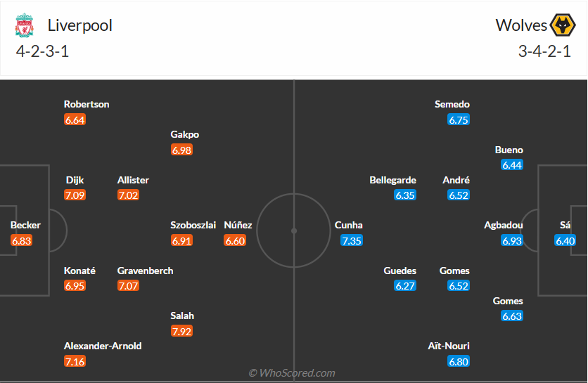The image size is (588, 383).
Task: Select Gakpo's 6.98 rating badge
Action: click(x=181, y=150)
